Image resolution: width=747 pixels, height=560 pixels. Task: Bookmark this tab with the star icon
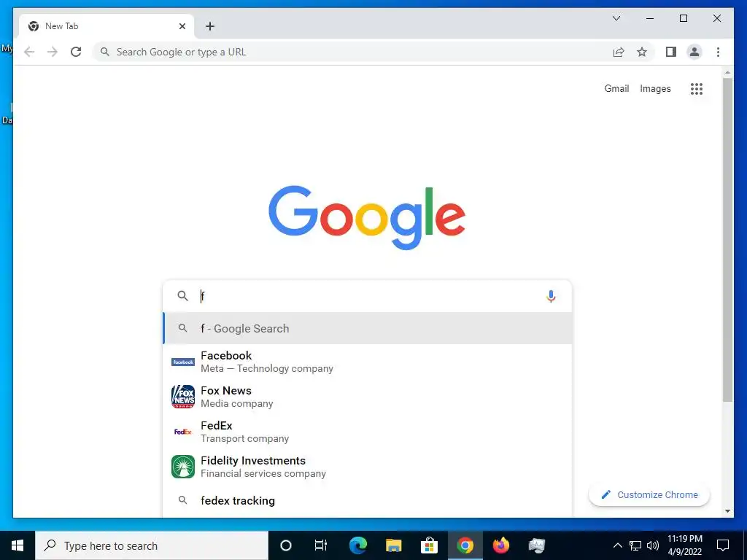point(642,52)
